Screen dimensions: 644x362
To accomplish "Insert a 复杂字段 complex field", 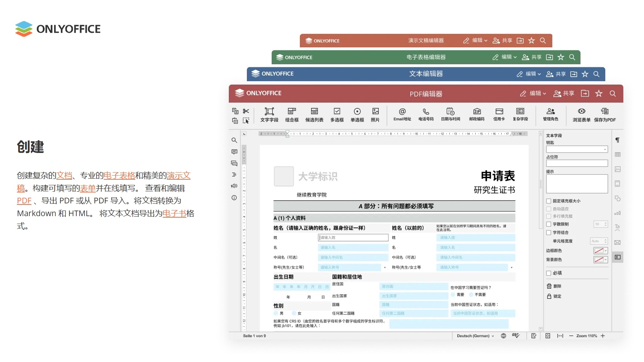I will point(520,114).
